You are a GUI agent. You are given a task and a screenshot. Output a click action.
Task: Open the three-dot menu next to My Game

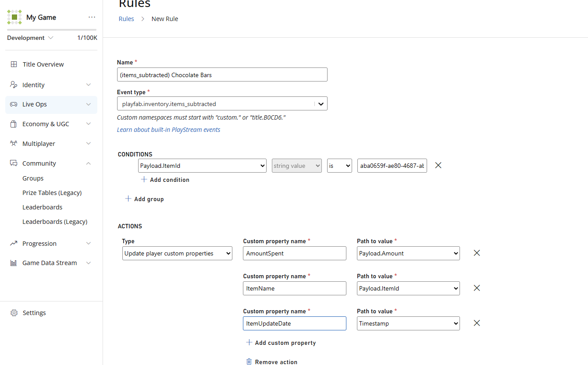point(92,17)
